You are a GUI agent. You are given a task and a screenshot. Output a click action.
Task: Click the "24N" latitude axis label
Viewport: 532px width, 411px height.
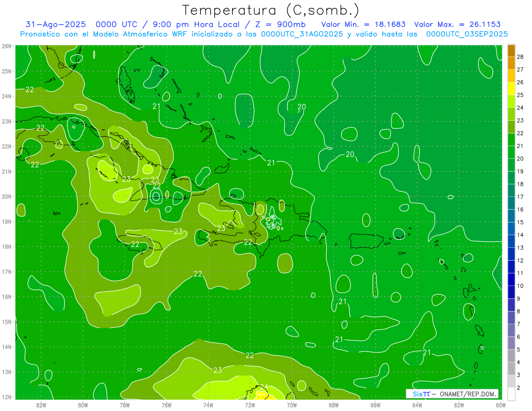click(x=7, y=96)
